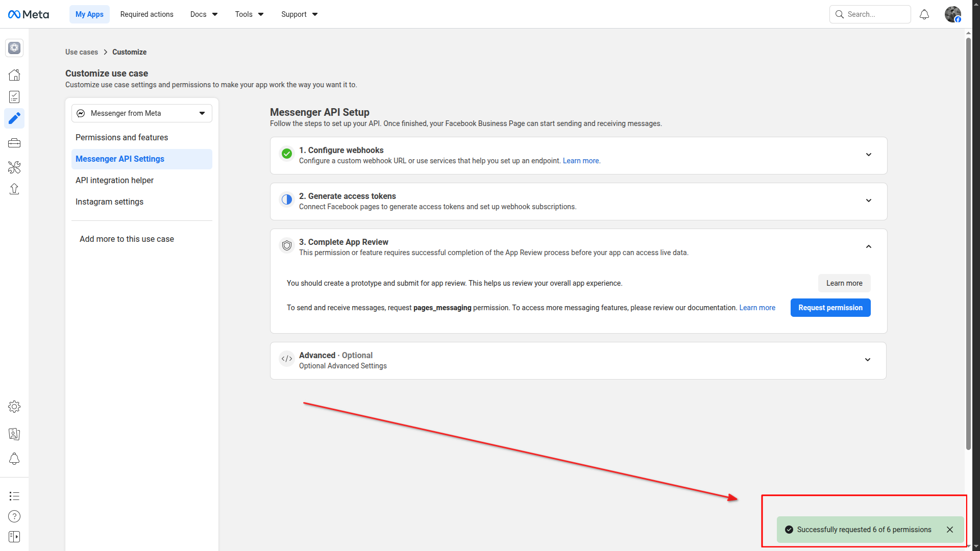980x551 pixels.
Task: Expand the Generate access tokens step
Action: (x=868, y=201)
